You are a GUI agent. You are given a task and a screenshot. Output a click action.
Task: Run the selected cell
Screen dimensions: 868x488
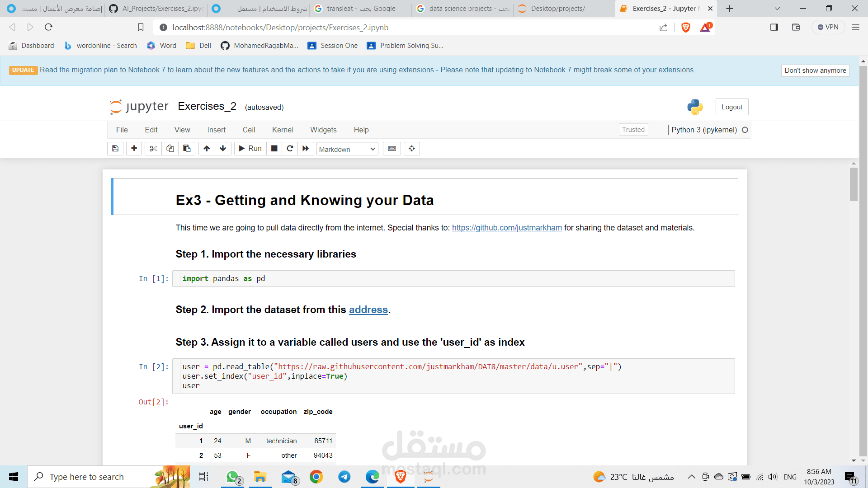[x=250, y=149]
